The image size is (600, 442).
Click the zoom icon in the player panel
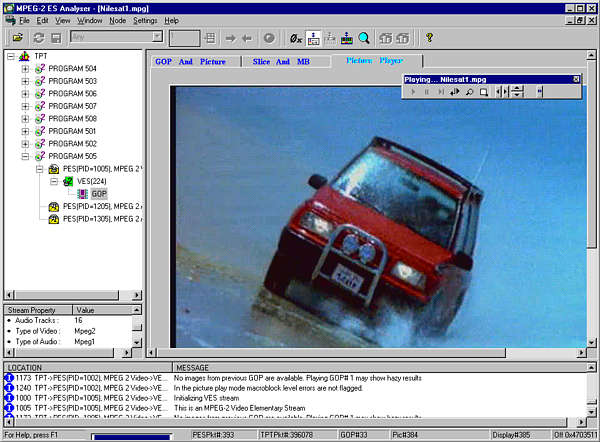(x=469, y=92)
